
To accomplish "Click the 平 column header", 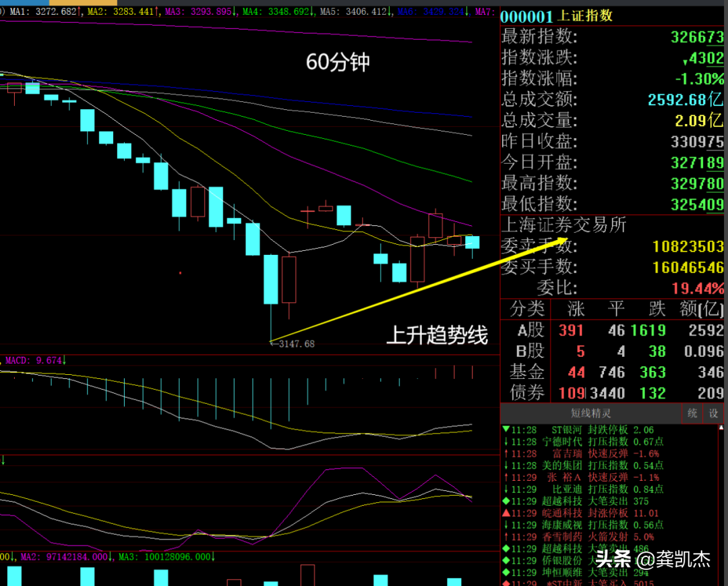I will pyautogui.click(x=617, y=309).
